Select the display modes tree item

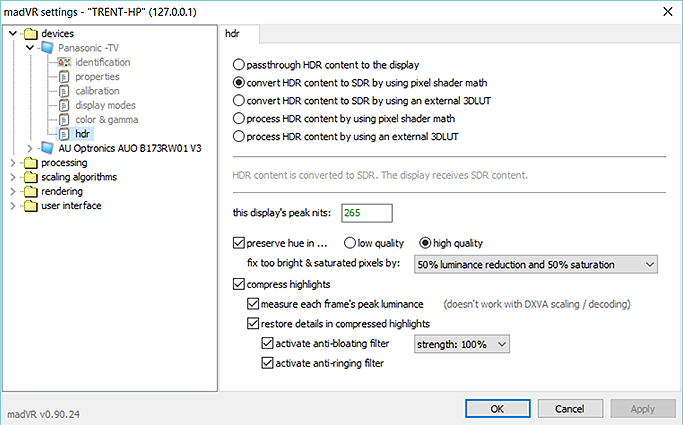tap(105, 105)
